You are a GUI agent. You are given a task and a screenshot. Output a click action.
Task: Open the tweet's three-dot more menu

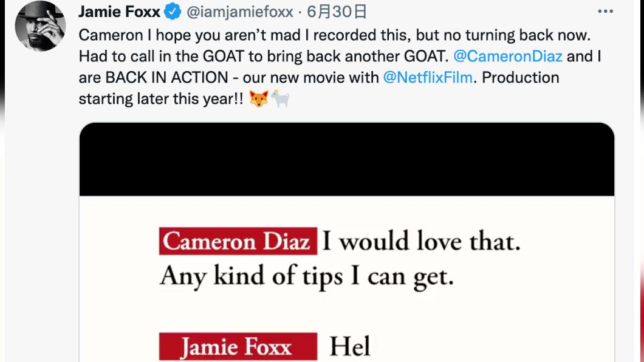click(x=605, y=12)
